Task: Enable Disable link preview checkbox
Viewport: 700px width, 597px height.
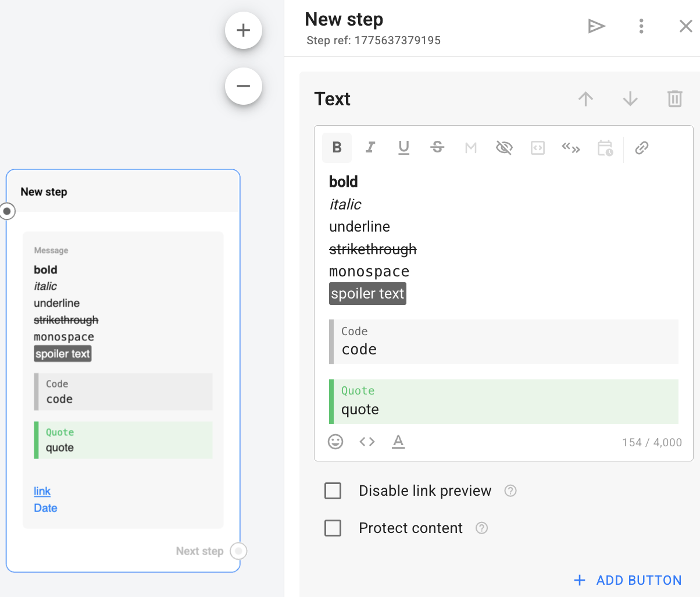Action: (x=333, y=491)
